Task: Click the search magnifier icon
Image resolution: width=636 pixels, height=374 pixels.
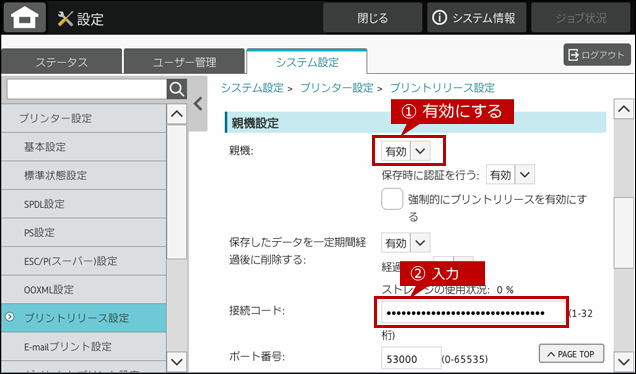Action: [177, 89]
